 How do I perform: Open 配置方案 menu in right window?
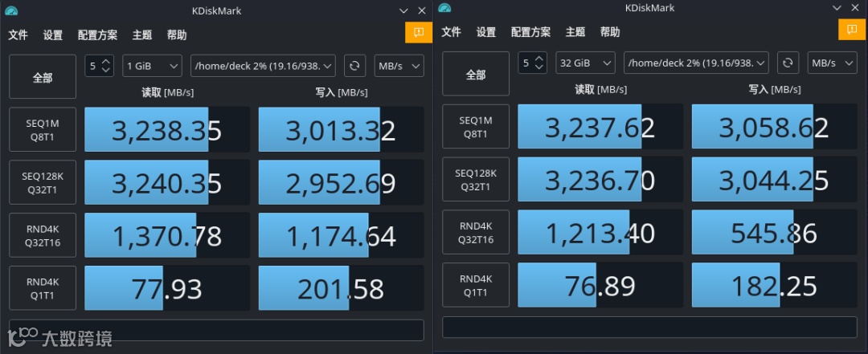click(x=531, y=32)
